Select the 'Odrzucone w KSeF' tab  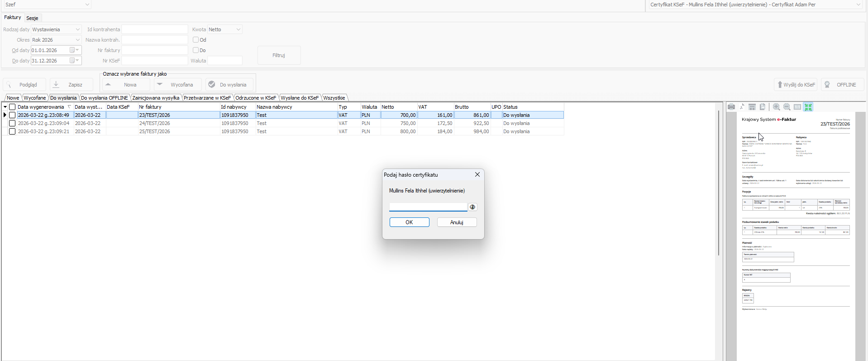[x=256, y=98]
